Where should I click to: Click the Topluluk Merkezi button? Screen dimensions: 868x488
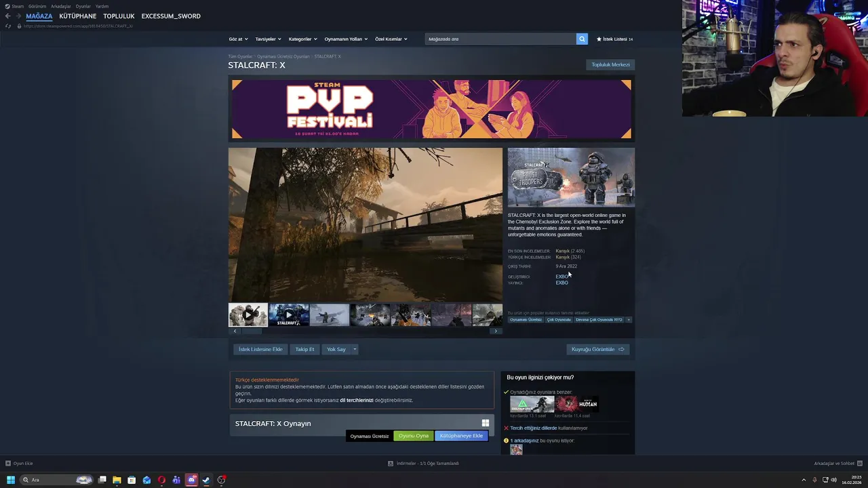(610, 65)
